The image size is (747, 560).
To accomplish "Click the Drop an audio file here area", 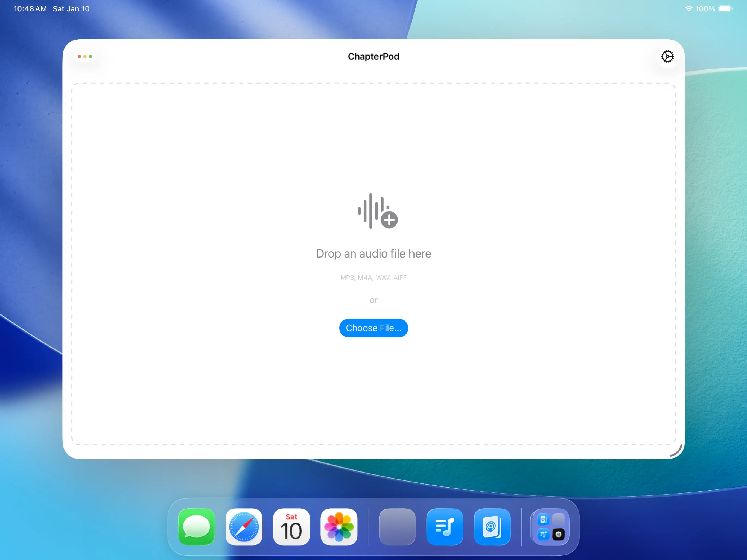I will (x=373, y=253).
